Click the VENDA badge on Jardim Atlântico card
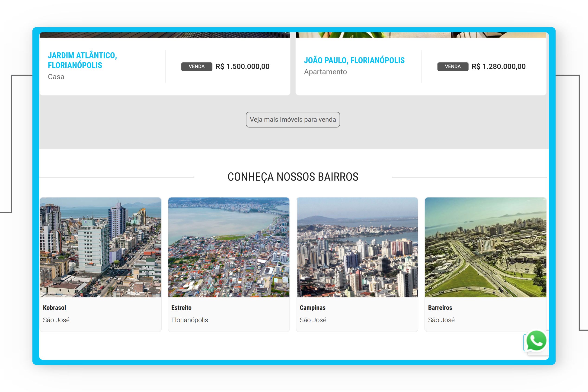Screen dimensions: 588x392 (197, 67)
